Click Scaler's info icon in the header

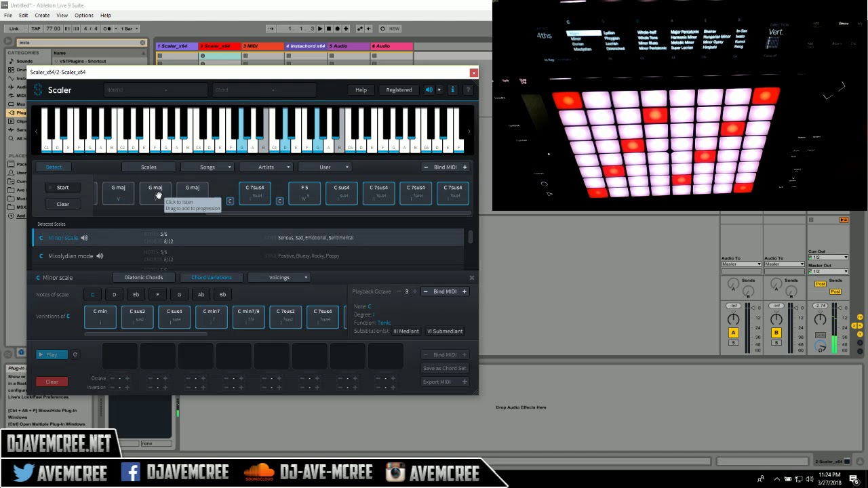click(452, 89)
